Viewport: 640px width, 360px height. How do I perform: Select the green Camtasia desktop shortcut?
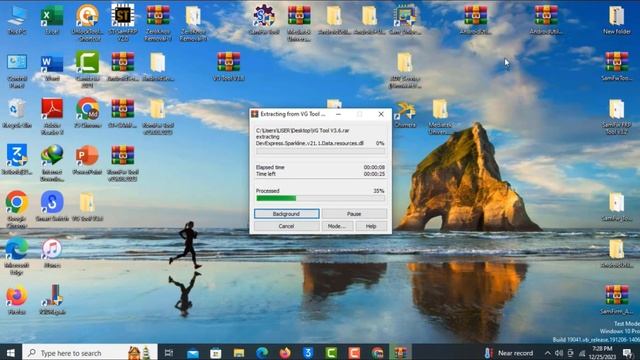[x=87, y=70]
